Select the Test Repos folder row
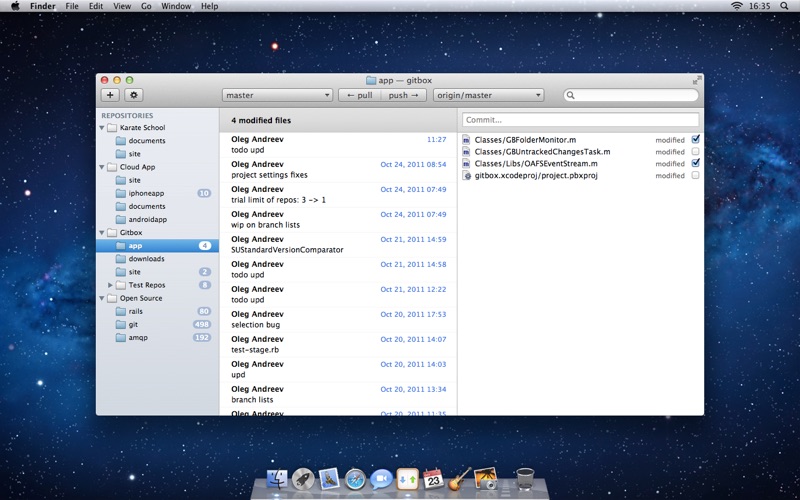 tap(157, 285)
